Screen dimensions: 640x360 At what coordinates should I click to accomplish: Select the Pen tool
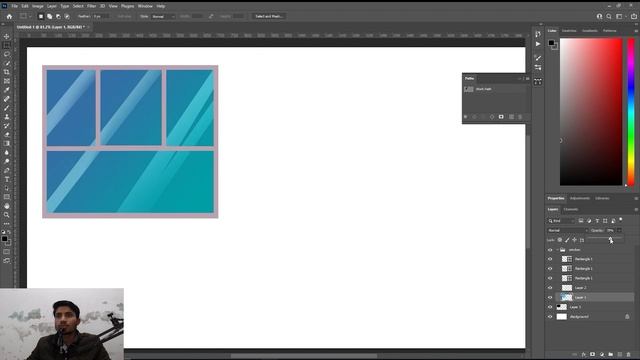click(7, 171)
